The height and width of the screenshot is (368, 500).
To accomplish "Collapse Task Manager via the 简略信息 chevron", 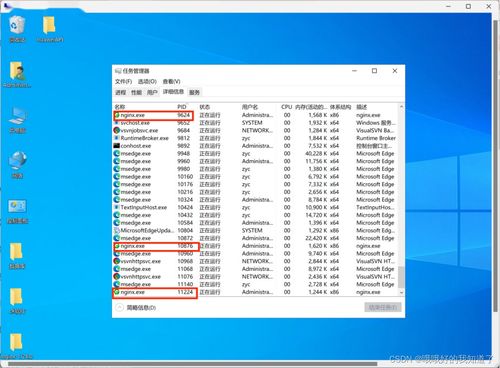I will [119, 307].
